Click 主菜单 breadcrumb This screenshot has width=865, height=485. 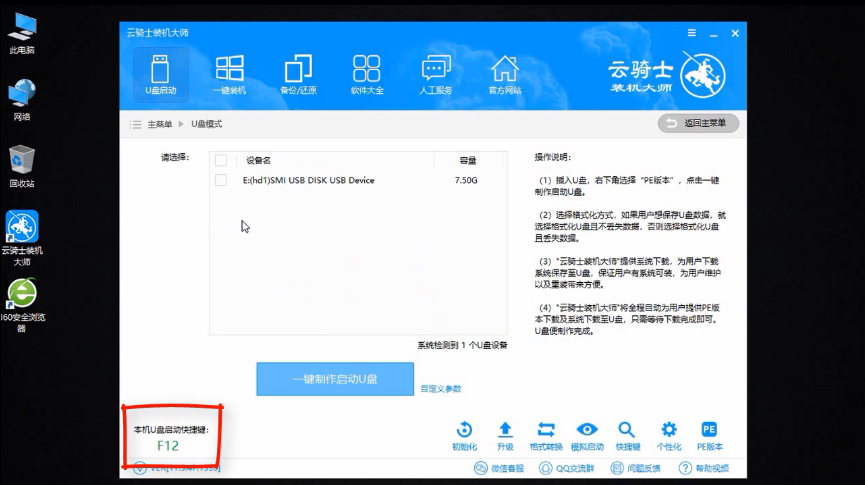coord(159,124)
